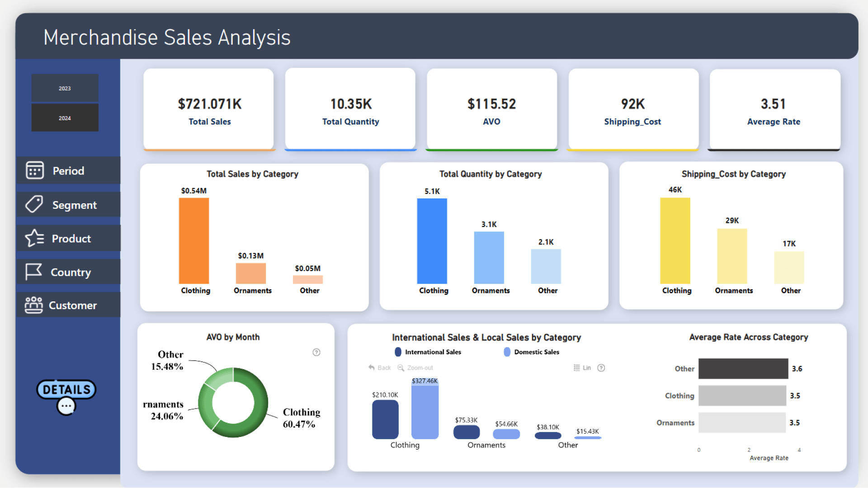Click Domestic Sales light blue legend swatch
Viewport: 868px width, 488px height.
pos(507,352)
